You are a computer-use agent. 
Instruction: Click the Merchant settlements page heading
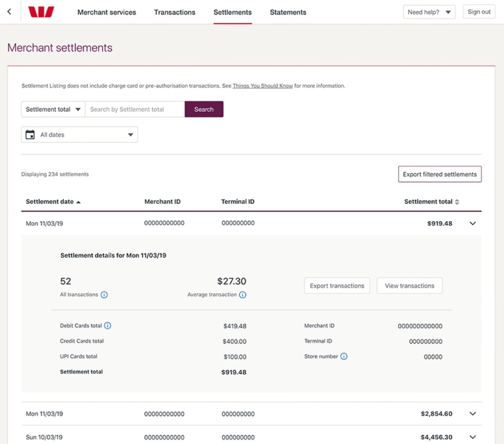tap(60, 48)
